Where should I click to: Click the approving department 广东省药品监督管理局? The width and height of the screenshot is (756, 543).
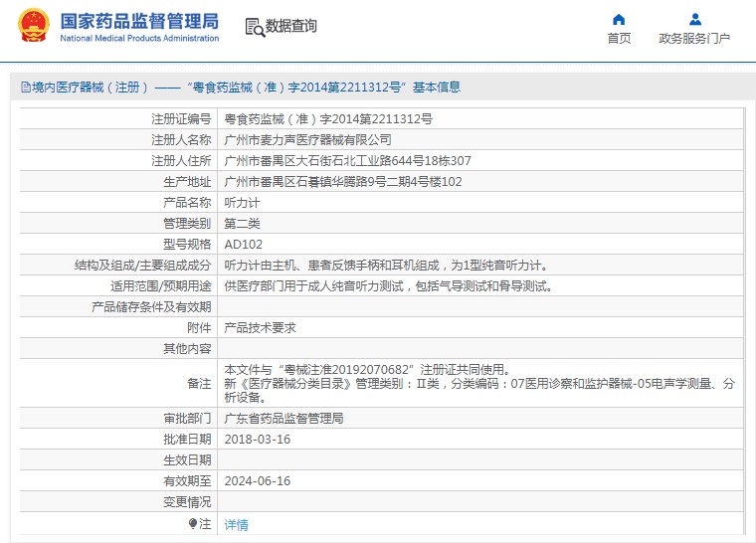click(x=283, y=418)
